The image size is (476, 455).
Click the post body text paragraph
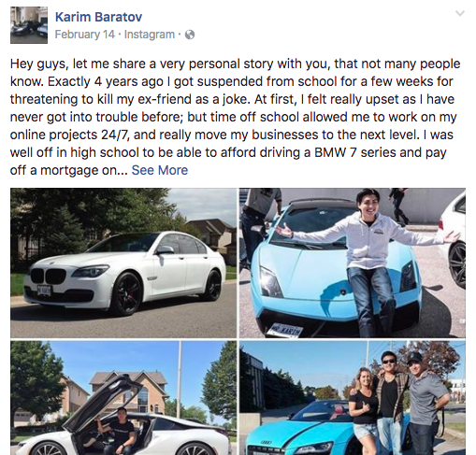click(235, 117)
